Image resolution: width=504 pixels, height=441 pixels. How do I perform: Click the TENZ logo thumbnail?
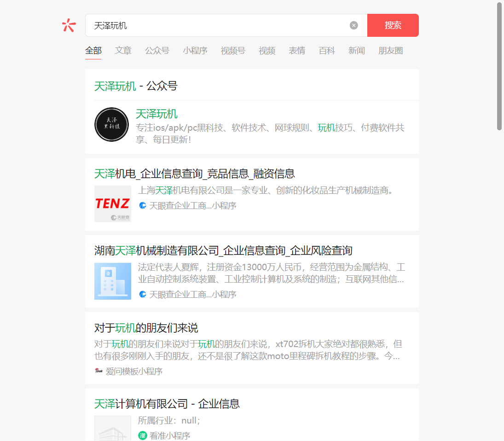click(x=112, y=204)
